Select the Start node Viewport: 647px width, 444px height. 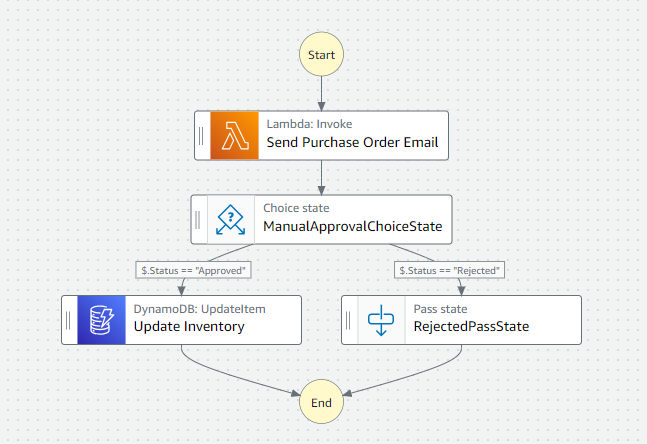pyautogui.click(x=321, y=54)
